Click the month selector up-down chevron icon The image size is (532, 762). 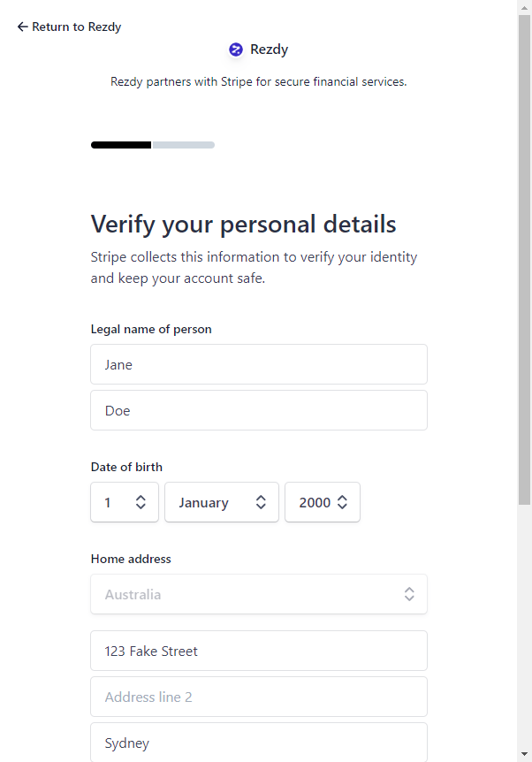point(261,502)
